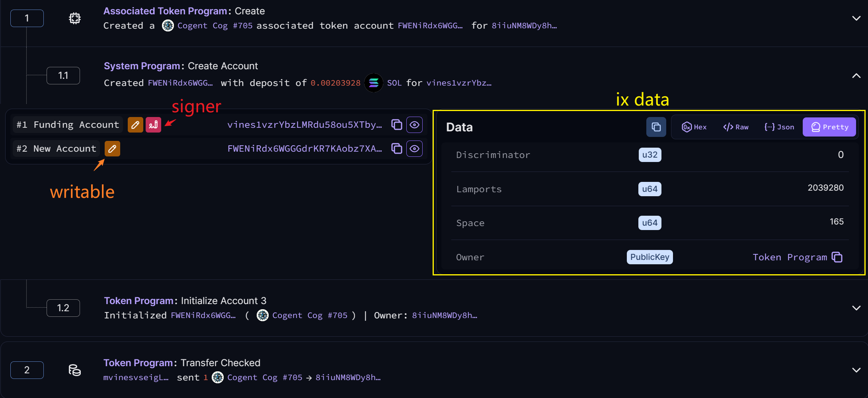
Task: Click writable pencil badge on New Account
Action: point(112,149)
